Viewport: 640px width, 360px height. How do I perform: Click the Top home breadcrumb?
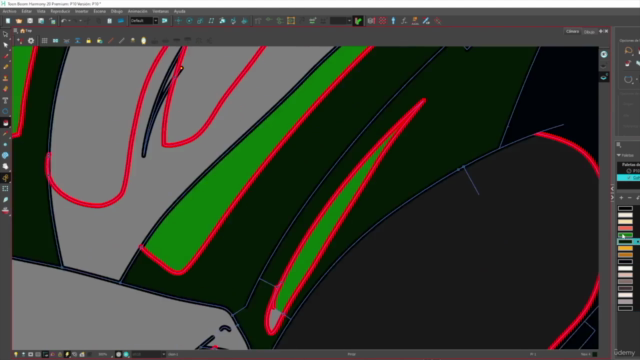(26, 31)
